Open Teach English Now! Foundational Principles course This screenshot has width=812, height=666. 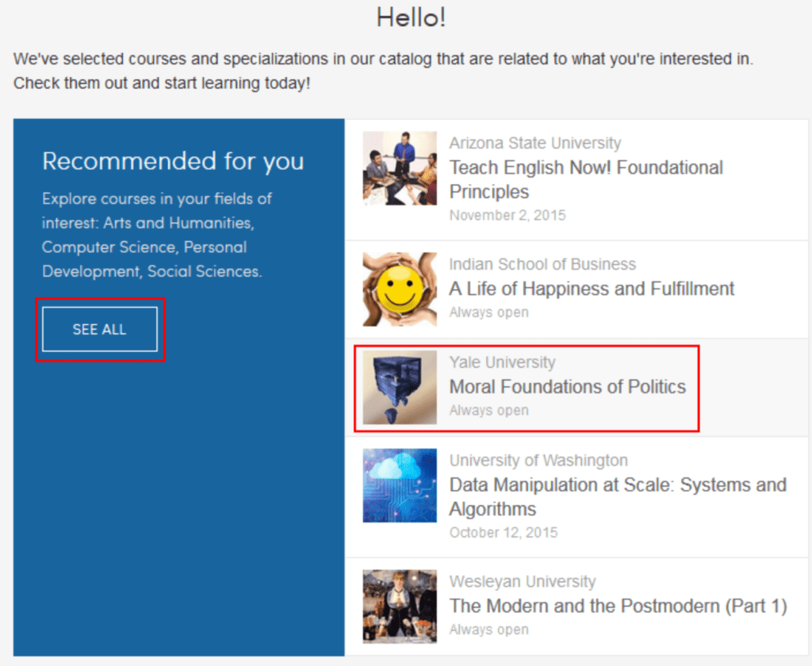[586, 180]
